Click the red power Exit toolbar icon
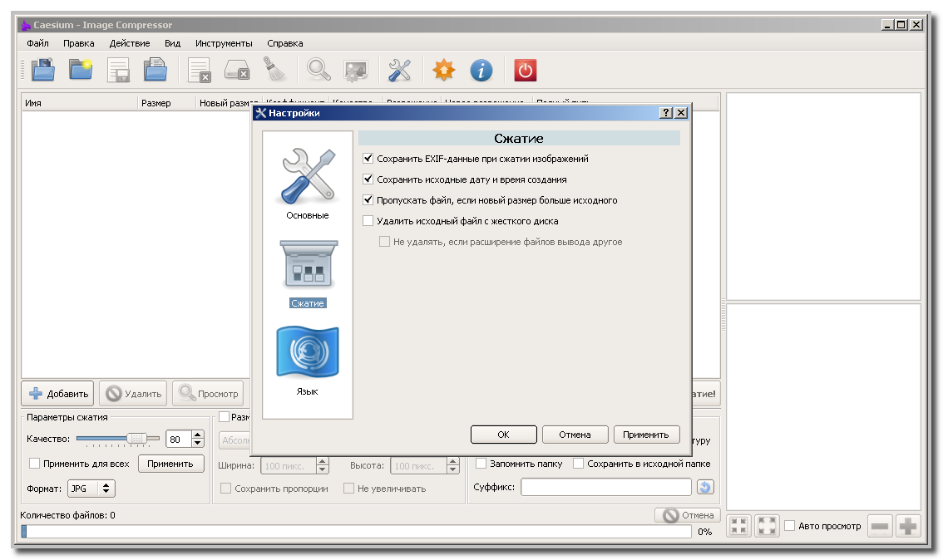 pos(525,71)
